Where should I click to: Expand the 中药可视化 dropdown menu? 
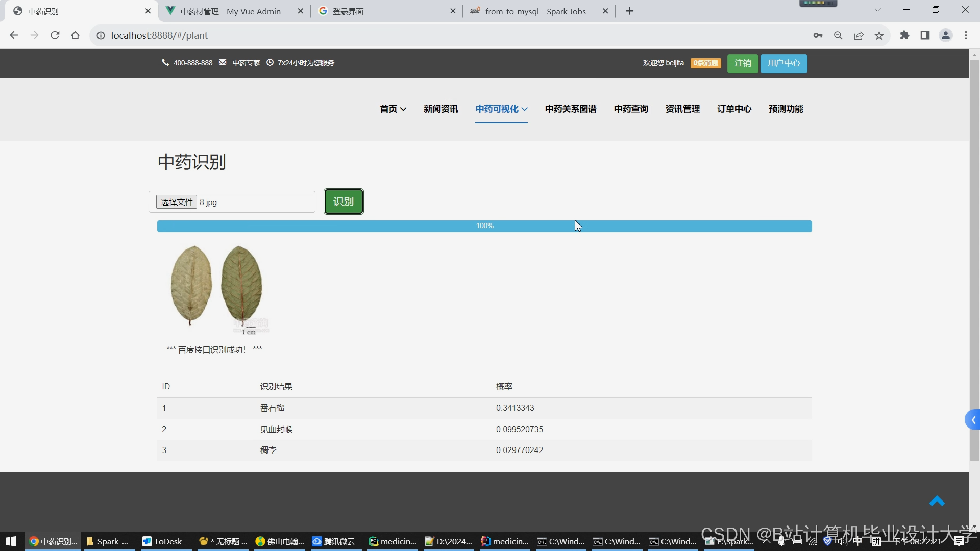pos(501,109)
